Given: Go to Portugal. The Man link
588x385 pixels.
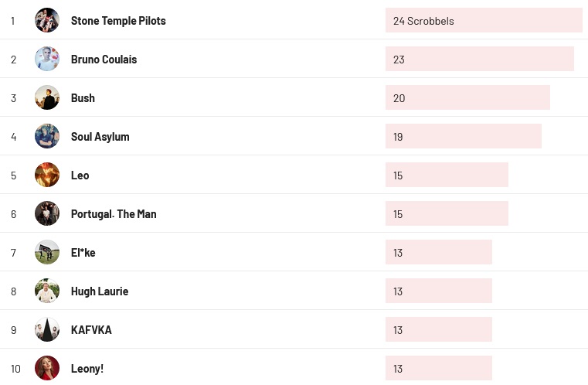Looking at the screenshot, I should point(114,214).
